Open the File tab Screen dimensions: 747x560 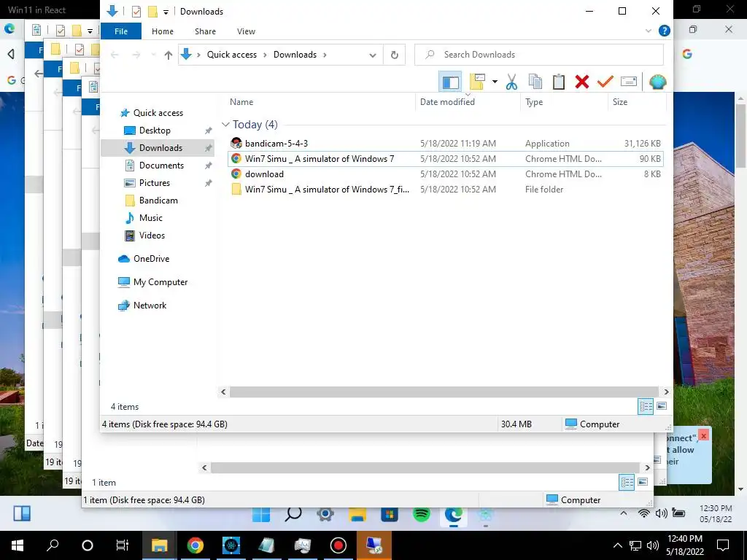[x=121, y=31]
